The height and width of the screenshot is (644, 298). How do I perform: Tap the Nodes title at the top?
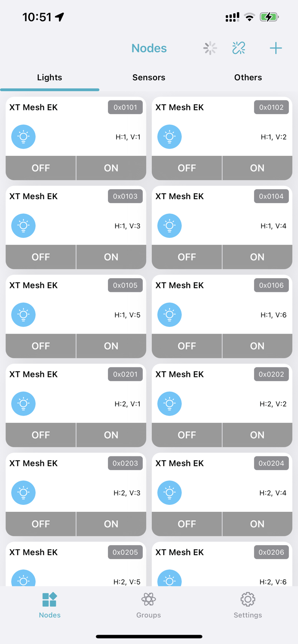149,48
